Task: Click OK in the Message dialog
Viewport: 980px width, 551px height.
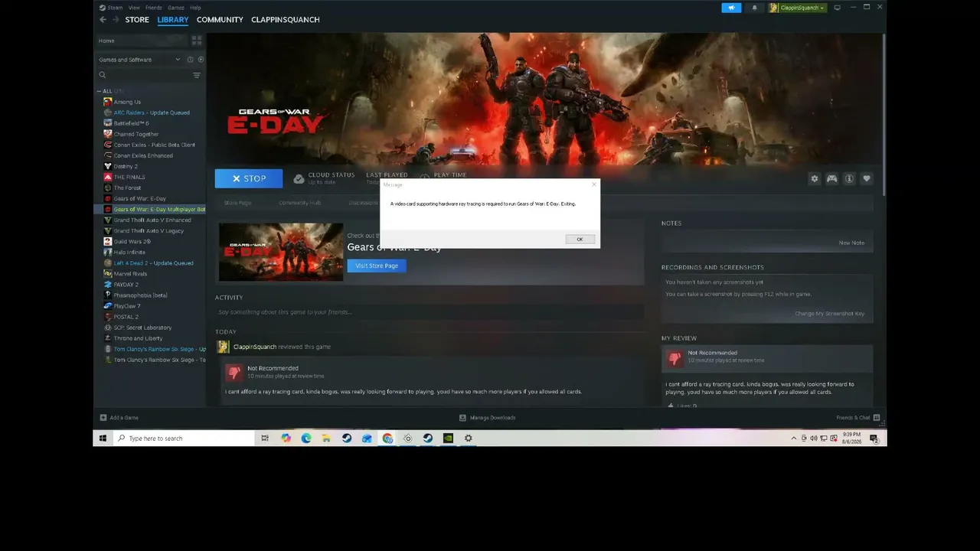Action: [x=580, y=239]
